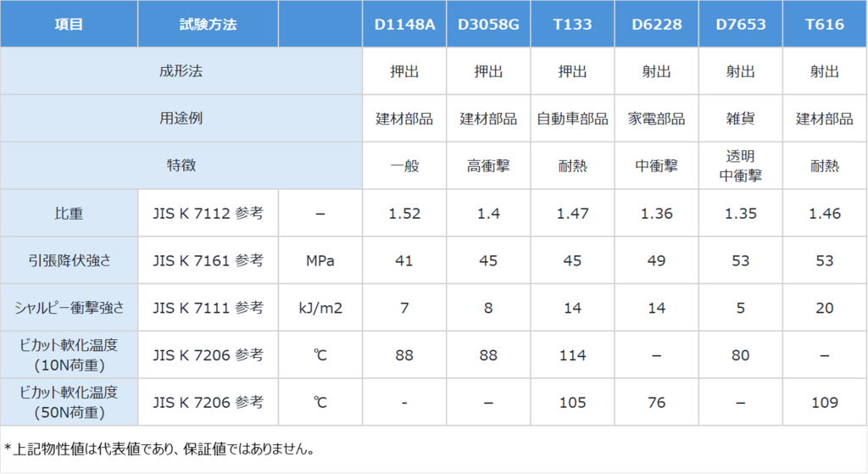
Task: Select the T616 column header
Action: tap(824, 24)
